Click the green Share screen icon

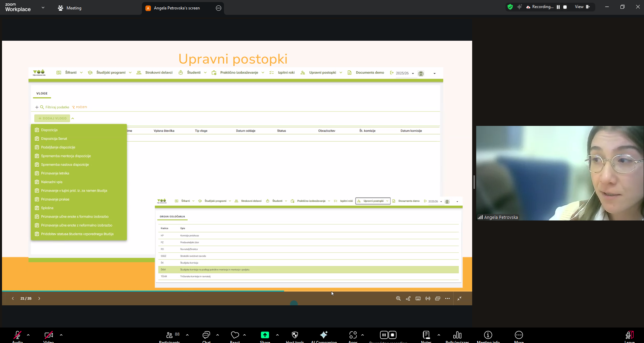(x=265, y=335)
